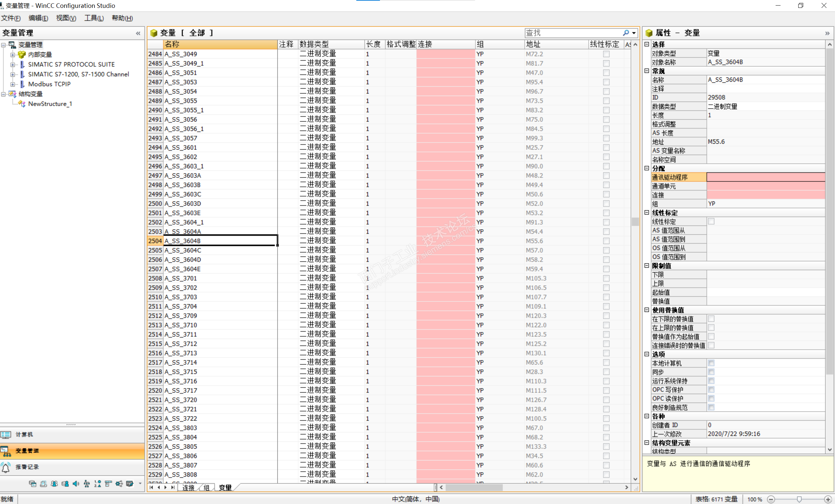Click the search magnifier icon in 查找 box

[626, 33]
